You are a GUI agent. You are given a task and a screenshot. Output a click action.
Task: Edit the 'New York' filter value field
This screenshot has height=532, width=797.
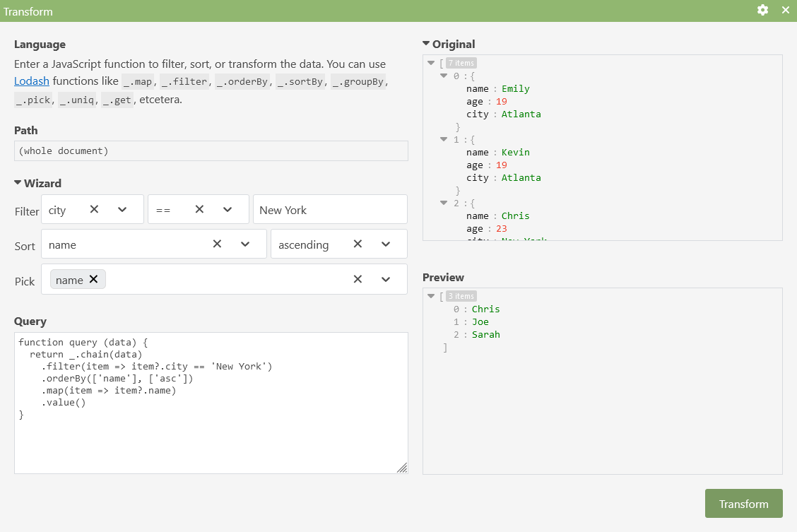(x=331, y=209)
